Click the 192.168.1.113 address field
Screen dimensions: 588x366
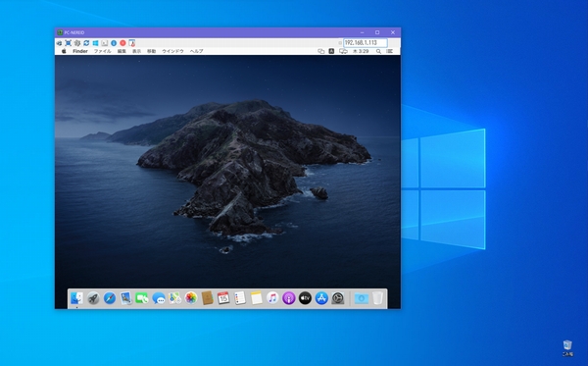[x=366, y=43]
